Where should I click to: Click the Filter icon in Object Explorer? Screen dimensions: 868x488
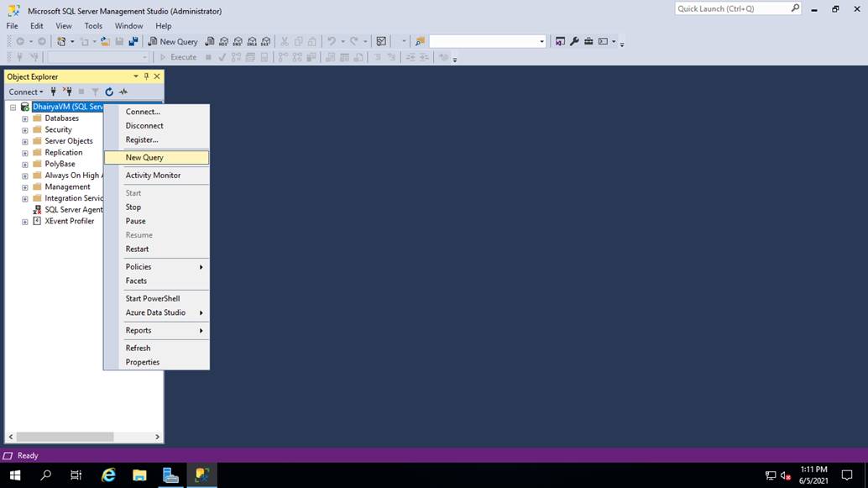click(96, 92)
